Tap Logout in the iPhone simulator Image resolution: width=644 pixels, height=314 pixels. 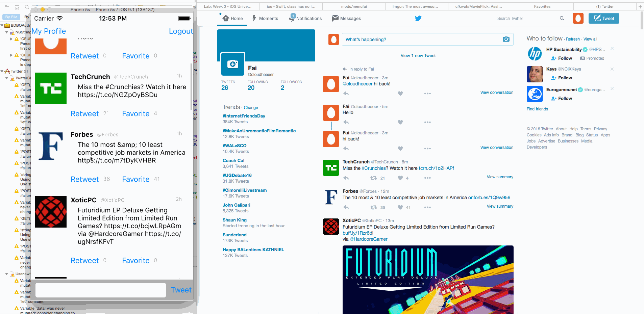[x=181, y=31]
